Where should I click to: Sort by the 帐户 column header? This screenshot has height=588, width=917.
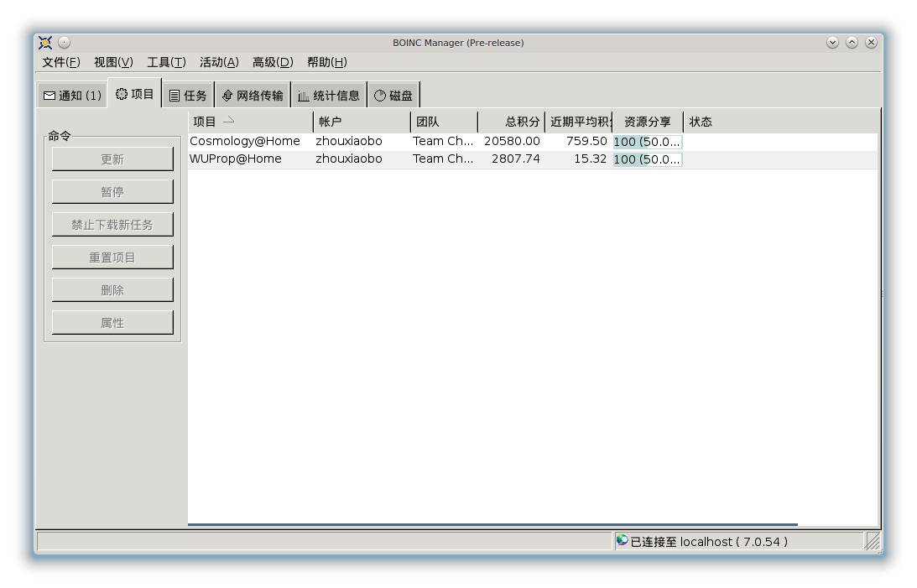[362, 122]
